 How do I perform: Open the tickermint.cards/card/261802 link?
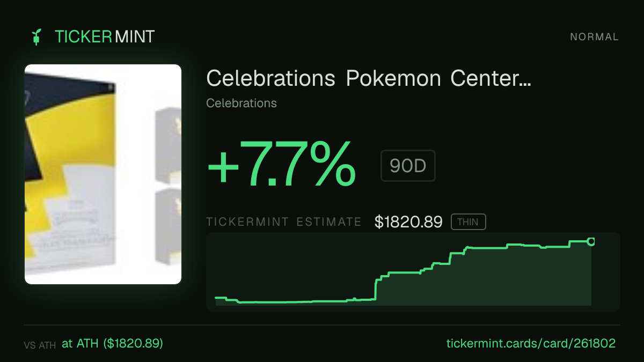tap(531, 343)
